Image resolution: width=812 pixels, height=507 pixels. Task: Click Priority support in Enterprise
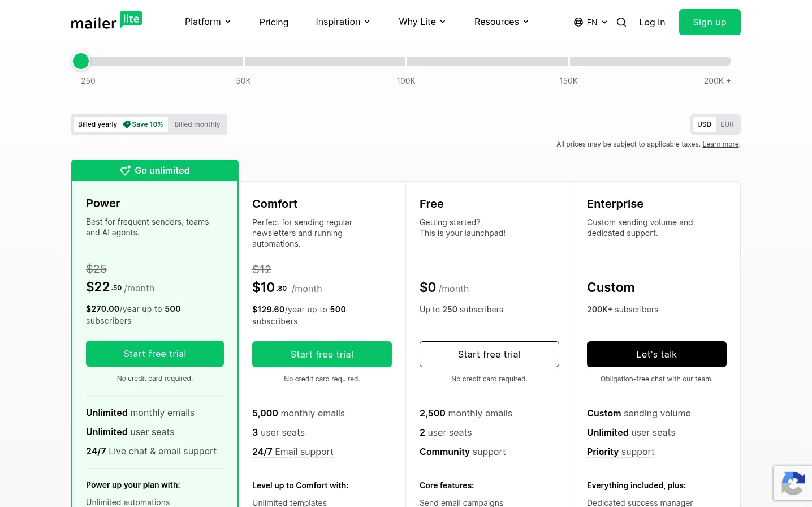620,452
